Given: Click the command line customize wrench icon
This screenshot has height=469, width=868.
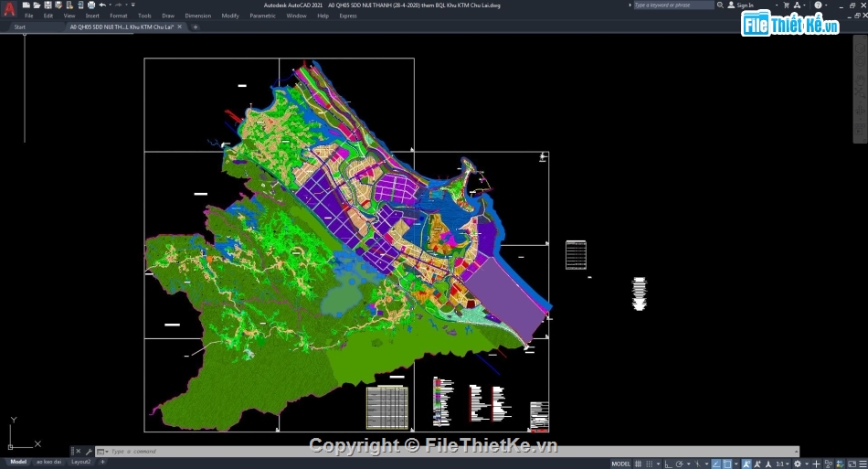Looking at the screenshot, I should pyautogui.click(x=89, y=452).
